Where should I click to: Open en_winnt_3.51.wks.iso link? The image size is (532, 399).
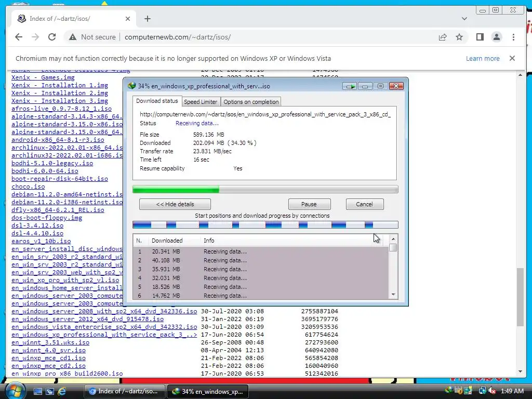coord(50,342)
